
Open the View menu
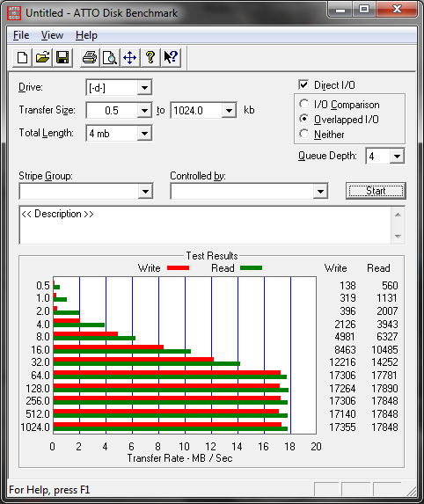point(52,35)
